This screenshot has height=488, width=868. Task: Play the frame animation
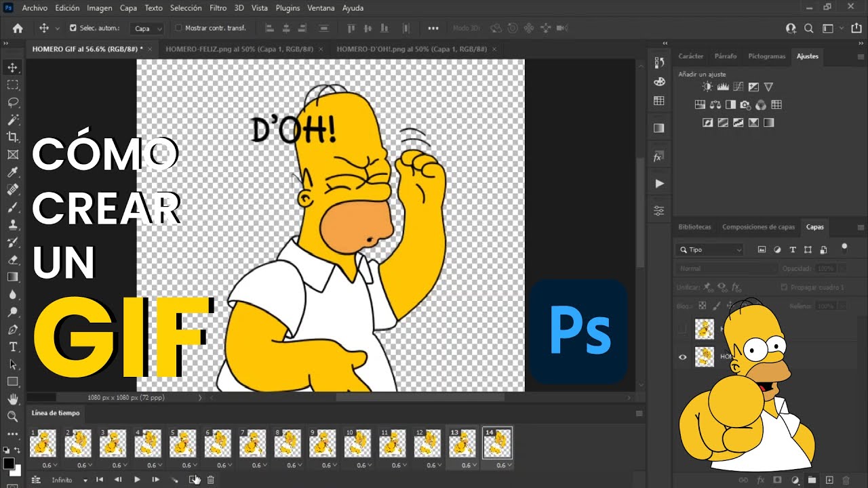pyautogui.click(x=137, y=480)
